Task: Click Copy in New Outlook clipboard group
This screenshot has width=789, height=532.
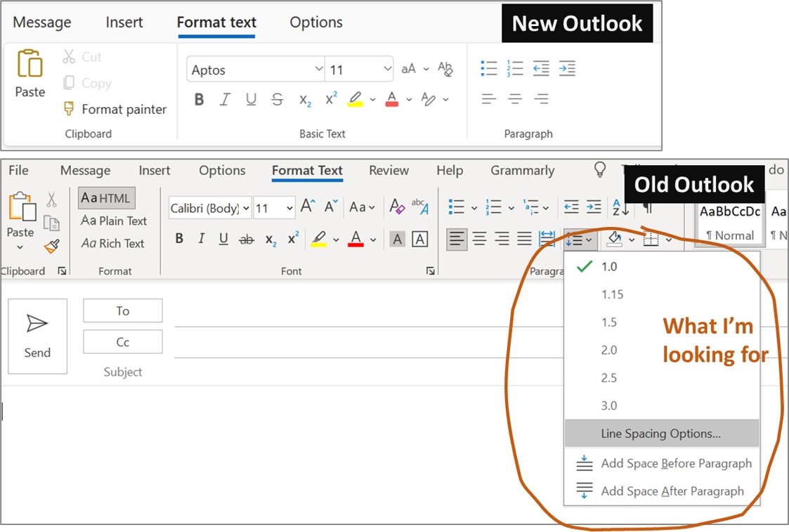Action: (x=87, y=83)
